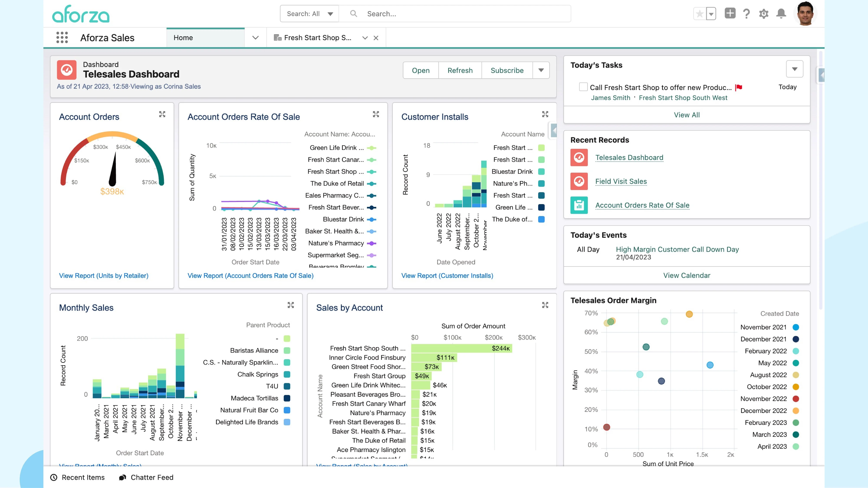Expand the Account Orders chart

(x=162, y=115)
